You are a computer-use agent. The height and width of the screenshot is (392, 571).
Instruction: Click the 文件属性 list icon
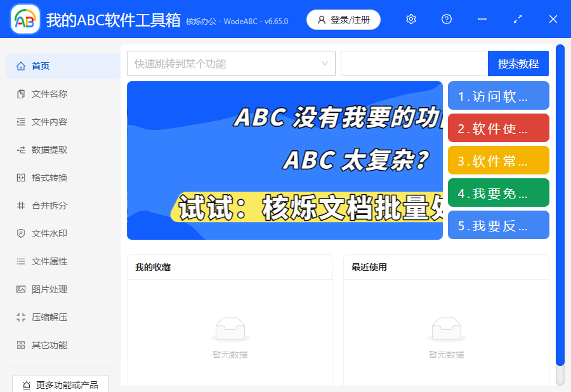point(21,261)
